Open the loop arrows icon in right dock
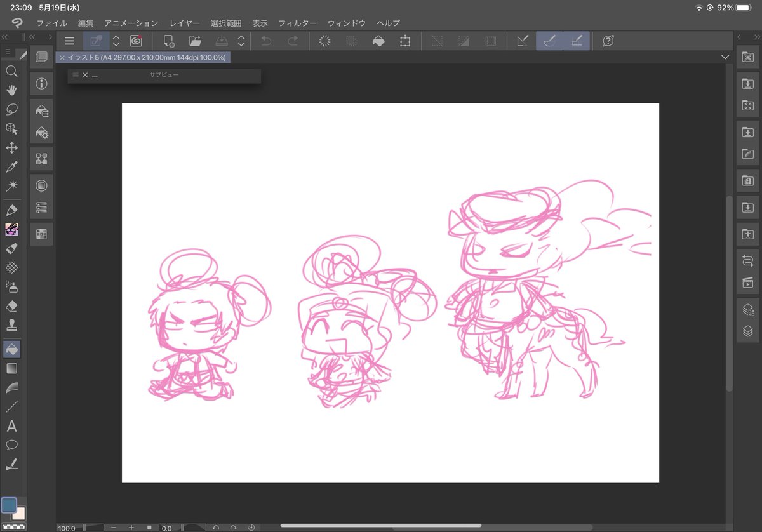Image resolution: width=762 pixels, height=532 pixels. coord(747,260)
